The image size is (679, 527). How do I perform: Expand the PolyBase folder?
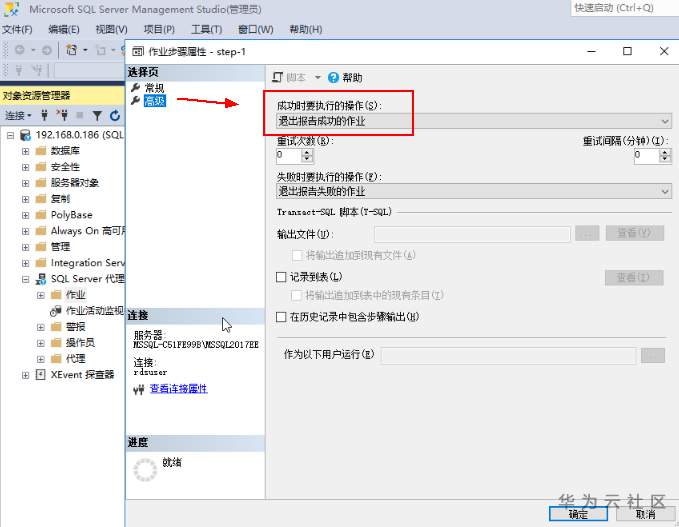[x=26, y=216]
